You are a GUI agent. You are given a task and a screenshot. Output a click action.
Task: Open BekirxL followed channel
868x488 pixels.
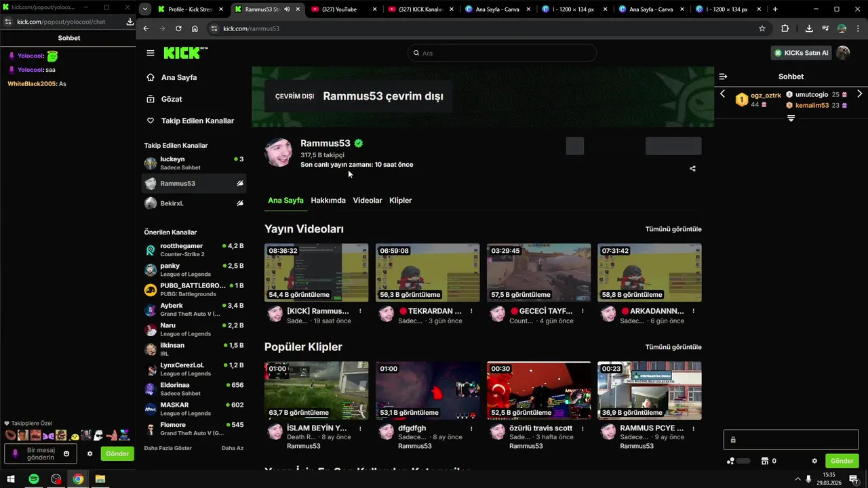(x=193, y=203)
